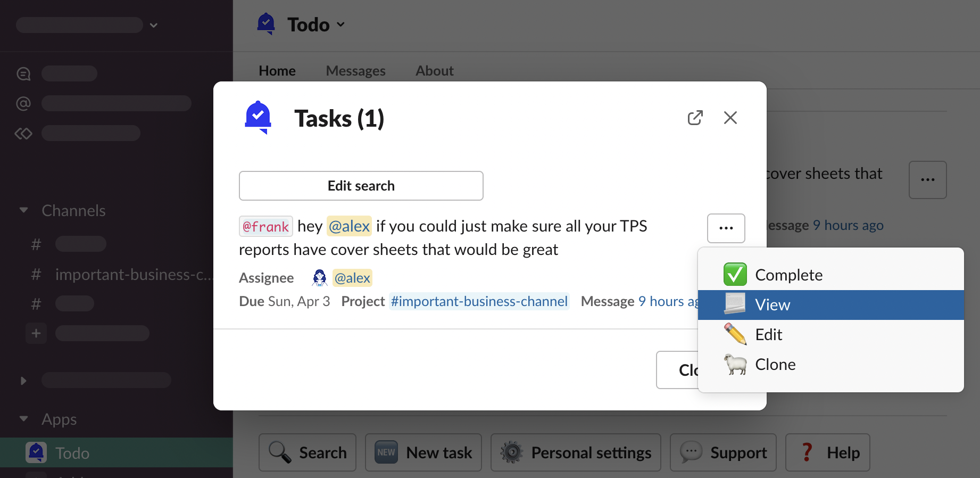Viewport: 980px width, 478px height.
Task: Open the task's three-dot options menu
Action: point(726,228)
